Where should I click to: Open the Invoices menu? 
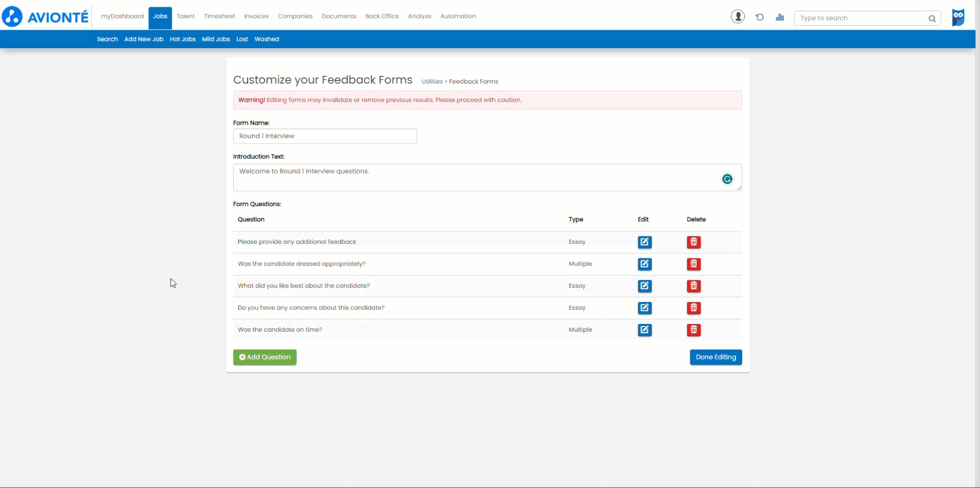[x=256, y=16]
